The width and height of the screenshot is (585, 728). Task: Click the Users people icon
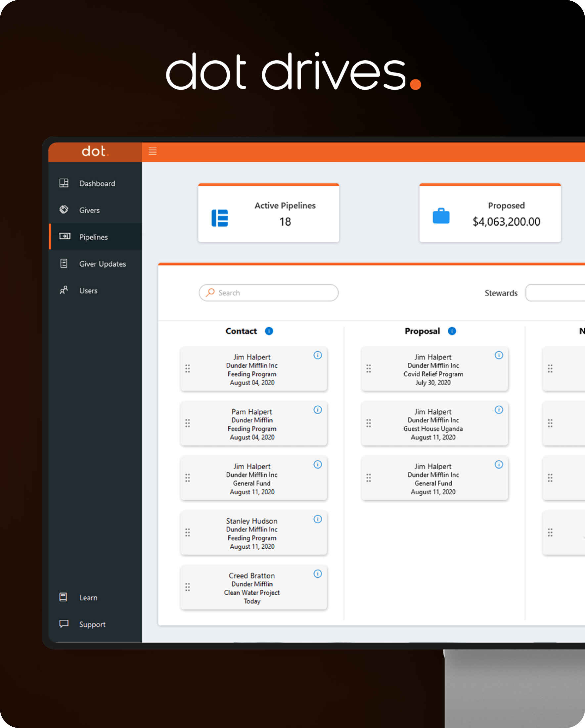[64, 291]
